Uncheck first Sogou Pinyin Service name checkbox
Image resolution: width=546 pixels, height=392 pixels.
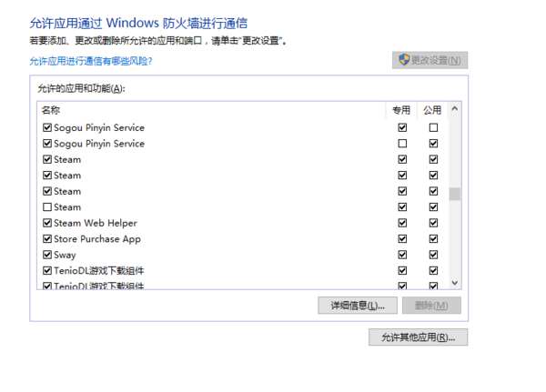click(x=47, y=127)
